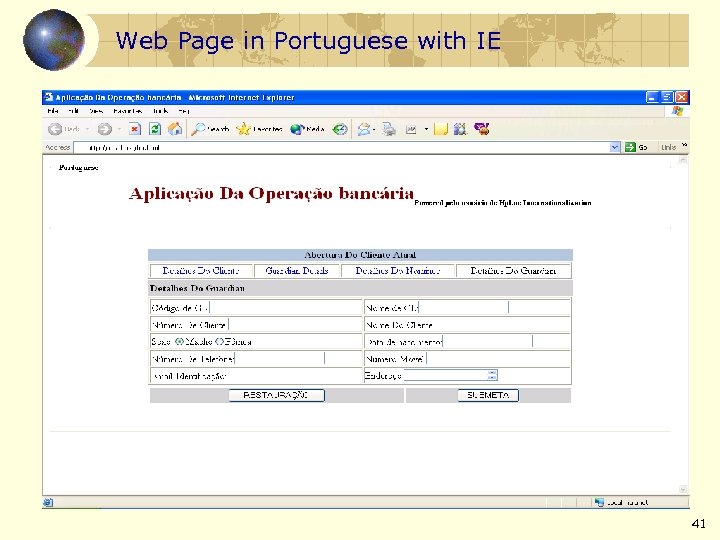Click the green Go arrow button
Image resolution: width=720 pixels, height=540 pixels.
point(630,147)
